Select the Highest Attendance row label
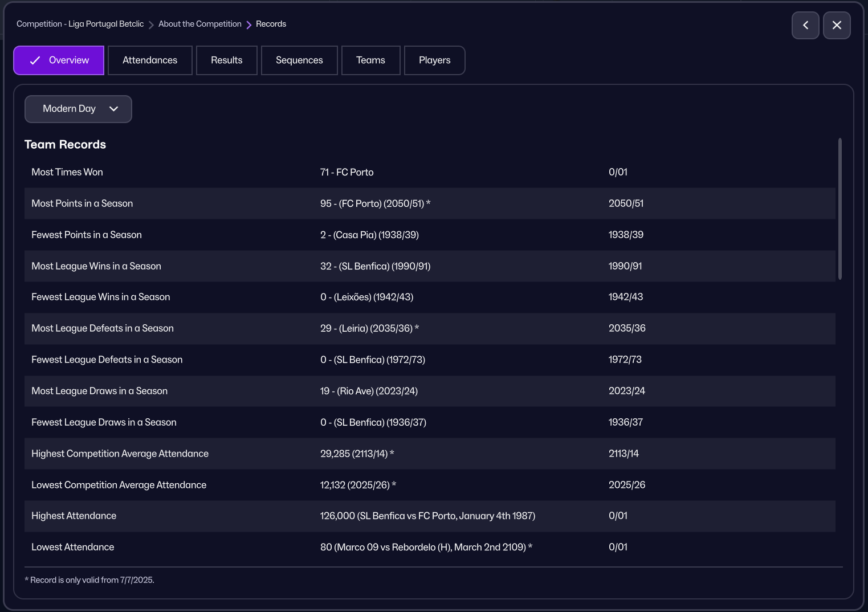This screenshot has height=612, width=868. coord(74,516)
